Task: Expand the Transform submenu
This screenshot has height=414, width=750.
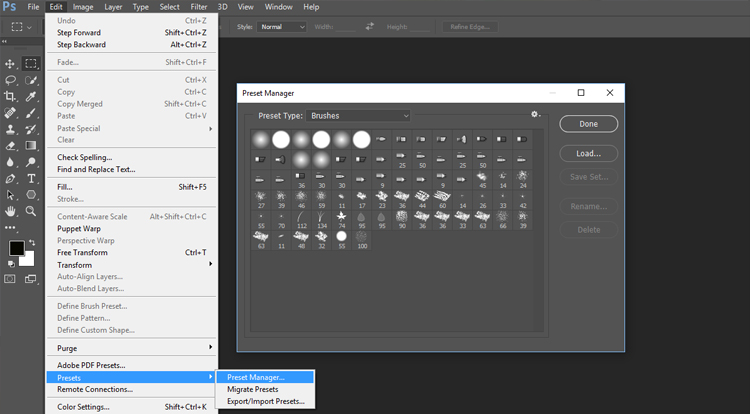Action: (133, 265)
